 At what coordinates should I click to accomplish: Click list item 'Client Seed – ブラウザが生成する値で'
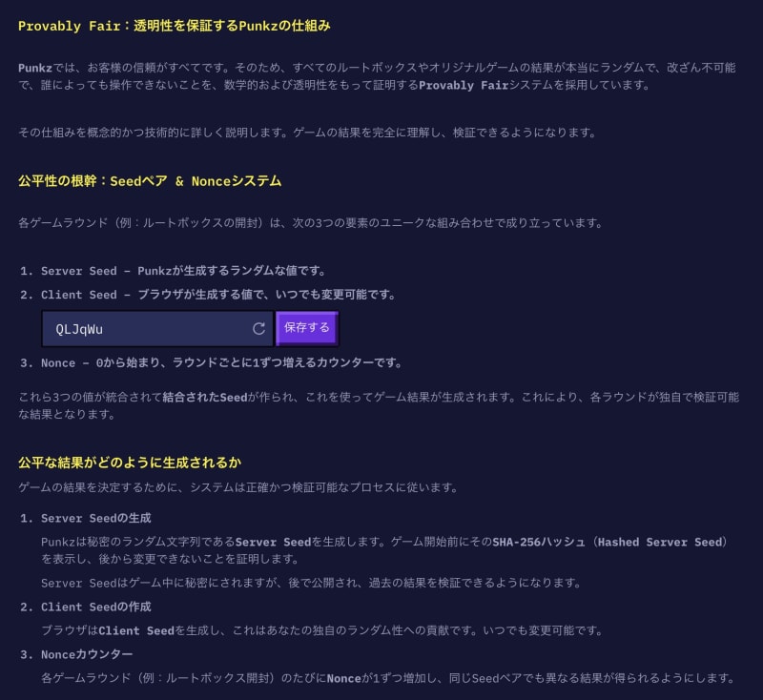[218, 295]
